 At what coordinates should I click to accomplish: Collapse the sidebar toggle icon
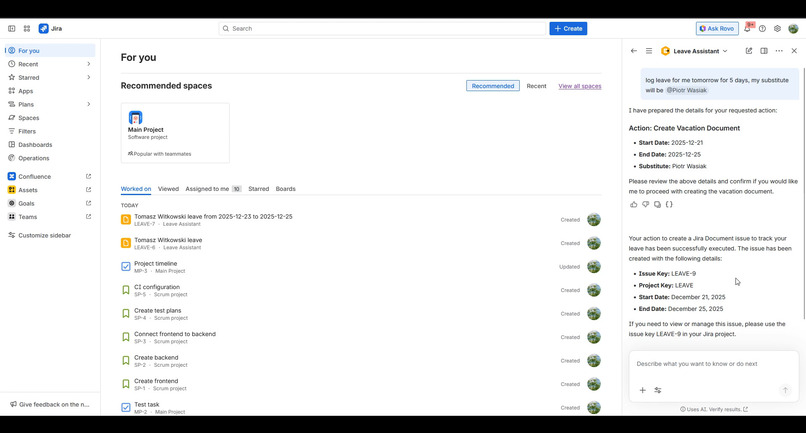point(11,29)
